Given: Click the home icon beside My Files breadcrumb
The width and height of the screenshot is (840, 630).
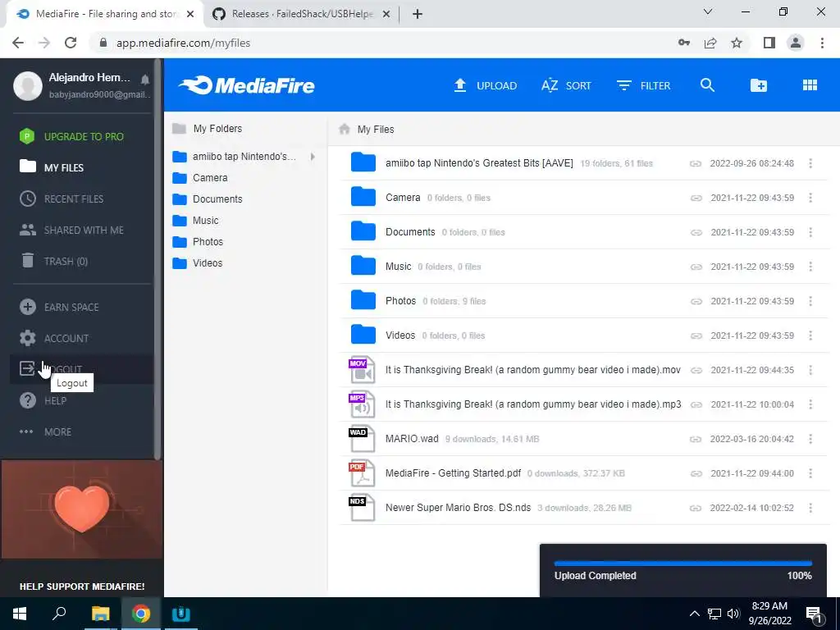Looking at the screenshot, I should [345, 129].
